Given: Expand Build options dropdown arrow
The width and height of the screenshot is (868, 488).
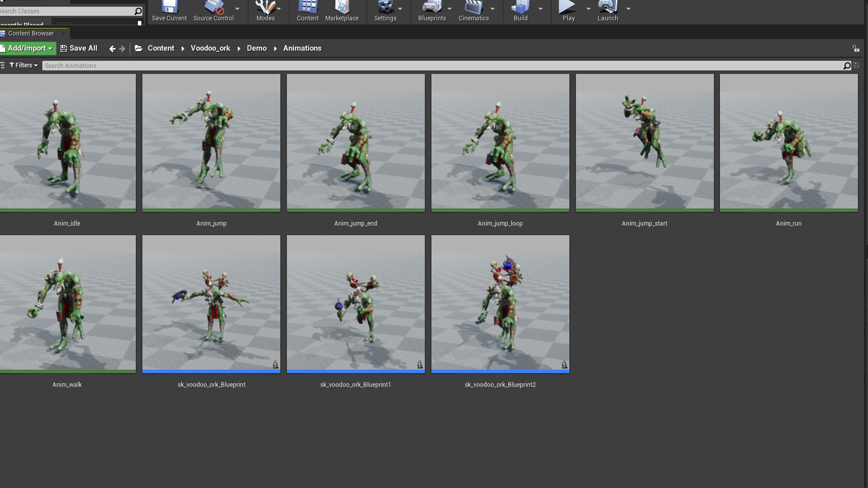Looking at the screenshot, I should [540, 9].
